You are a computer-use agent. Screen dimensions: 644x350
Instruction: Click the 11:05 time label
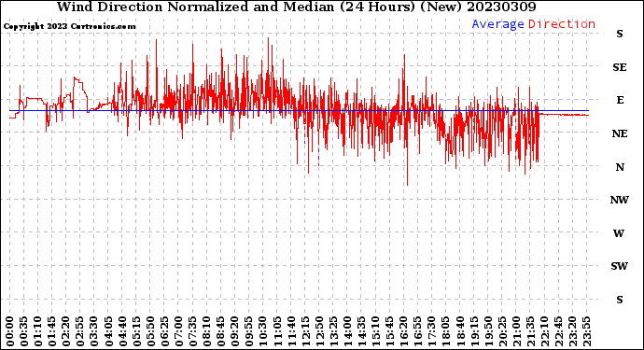click(x=277, y=332)
